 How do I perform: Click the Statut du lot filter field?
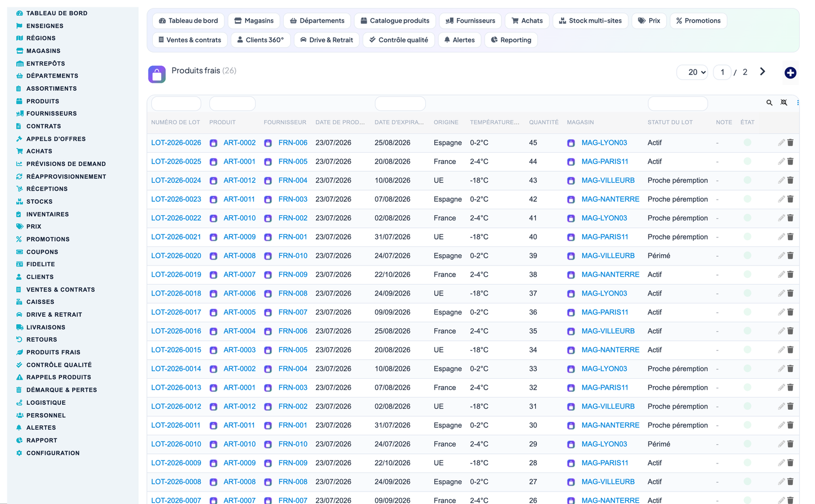click(x=677, y=103)
